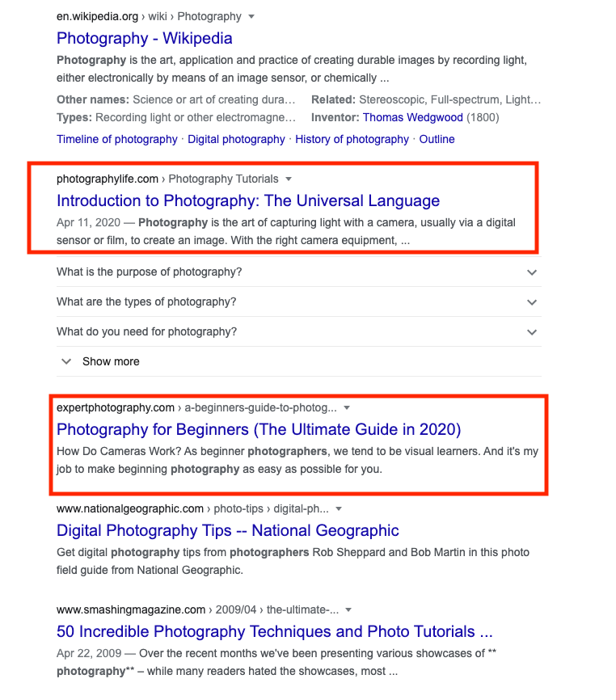This screenshot has height=700, width=616.
Task: Open the History of photography sitelink
Action: (x=352, y=139)
